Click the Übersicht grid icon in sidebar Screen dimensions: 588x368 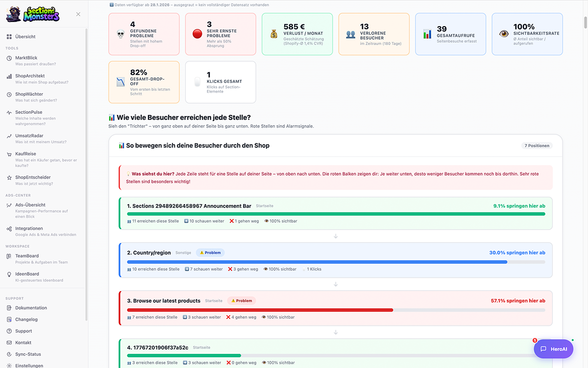[x=9, y=37]
